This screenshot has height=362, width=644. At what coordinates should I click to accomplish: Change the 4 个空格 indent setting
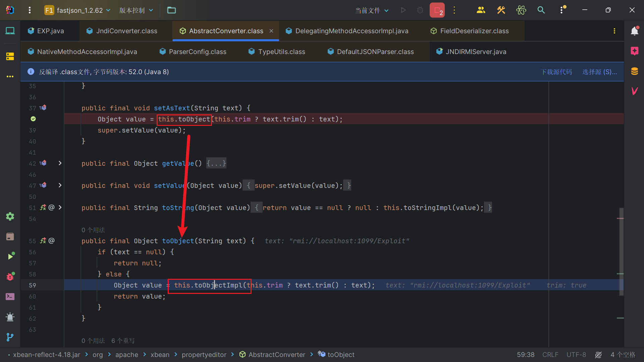(623, 355)
